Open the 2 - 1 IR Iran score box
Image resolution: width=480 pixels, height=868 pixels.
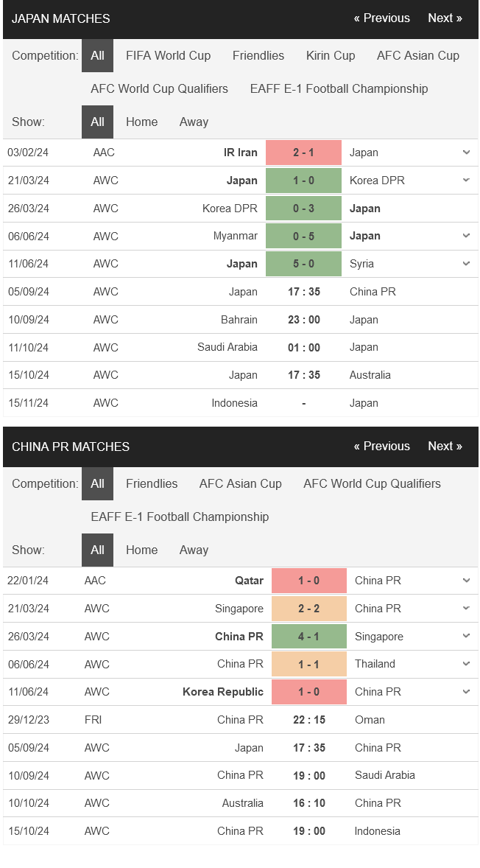click(303, 153)
